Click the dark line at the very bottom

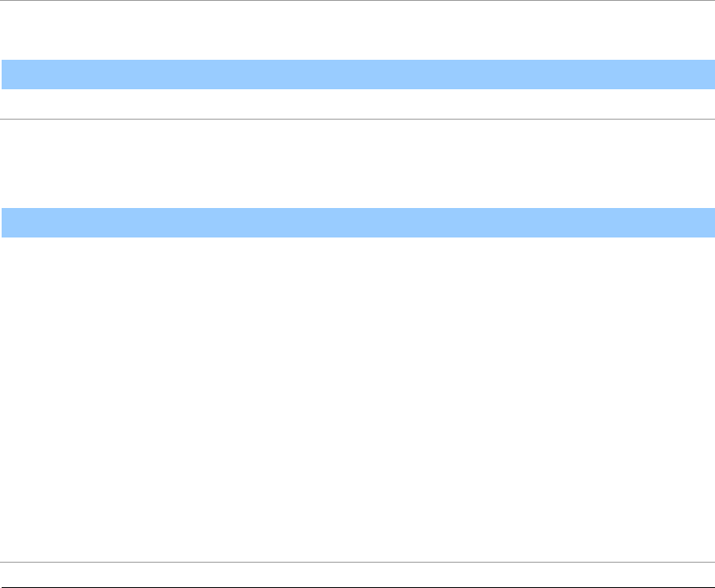coord(357,587)
